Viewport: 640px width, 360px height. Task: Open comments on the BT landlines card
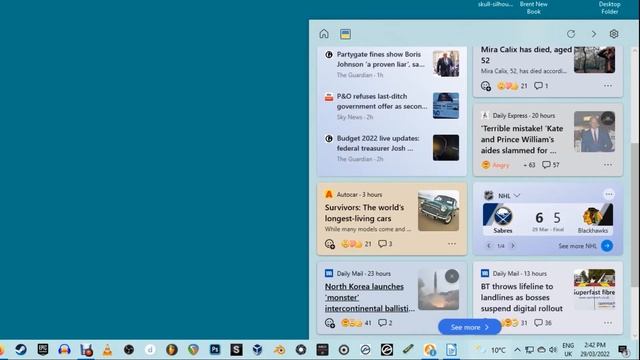(x=543, y=323)
